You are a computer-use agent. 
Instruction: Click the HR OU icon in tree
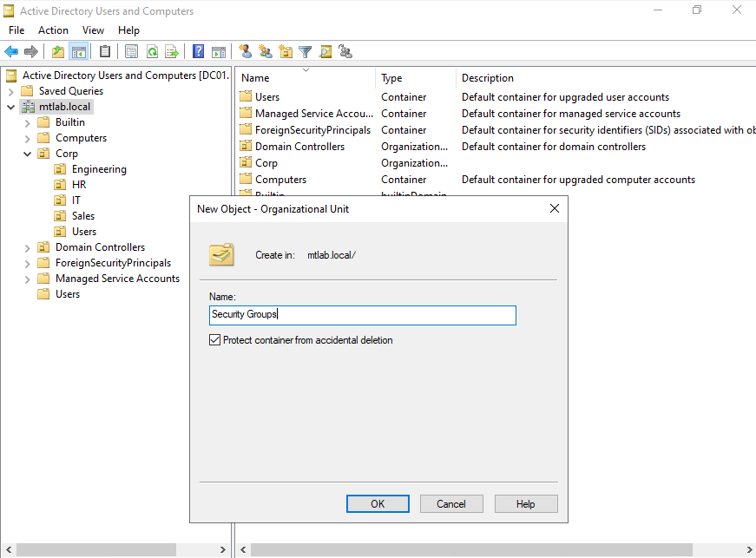pyautogui.click(x=60, y=185)
